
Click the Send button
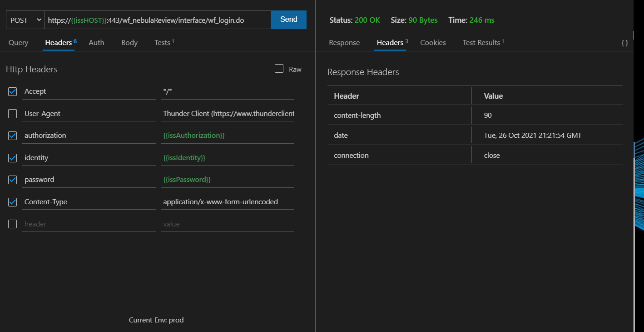[x=288, y=20]
